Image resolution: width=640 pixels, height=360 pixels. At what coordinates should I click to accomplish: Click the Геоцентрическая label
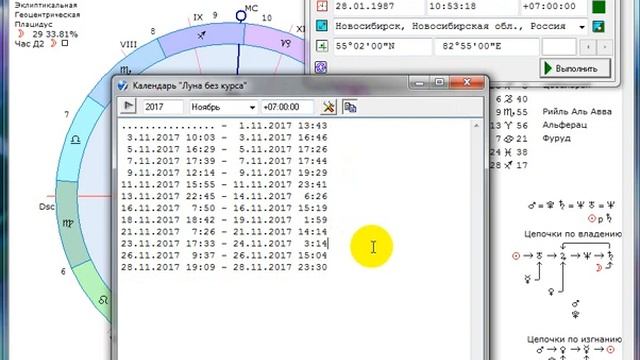click(x=47, y=15)
